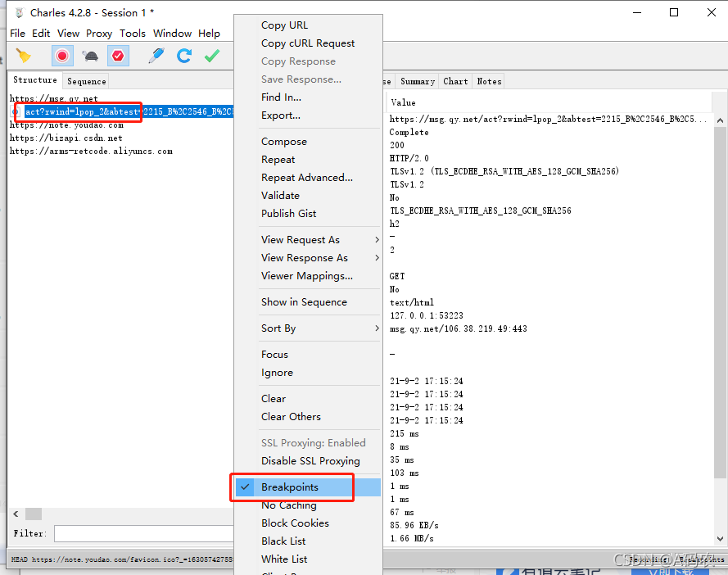Viewport: 728px width, 575px height.
Task: Toggle the red Record button in toolbar
Action: tap(62, 57)
